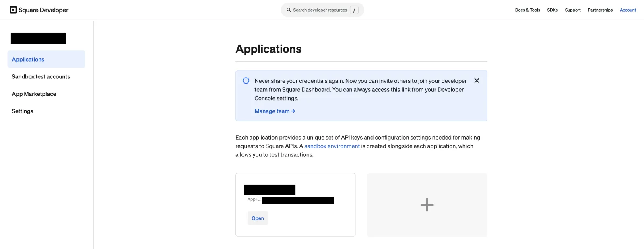Open Sandbox test accounts

click(x=41, y=76)
